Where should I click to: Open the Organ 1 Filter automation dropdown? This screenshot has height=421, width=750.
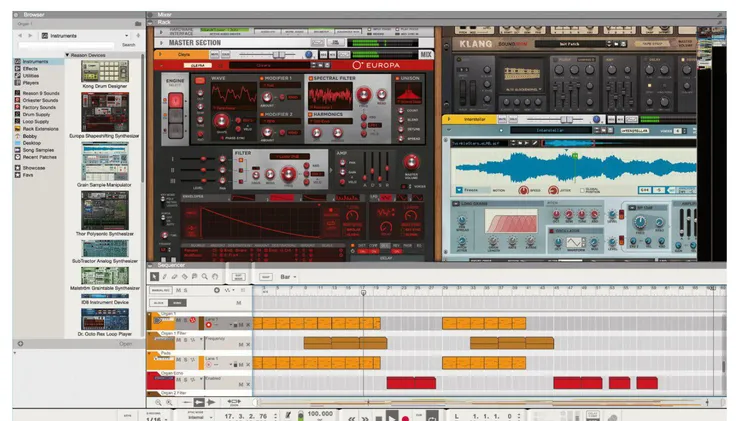[x=200, y=340]
